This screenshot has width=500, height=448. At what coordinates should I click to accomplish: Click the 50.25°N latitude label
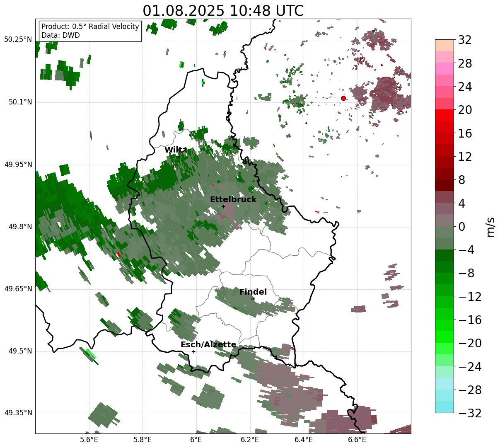click(18, 40)
